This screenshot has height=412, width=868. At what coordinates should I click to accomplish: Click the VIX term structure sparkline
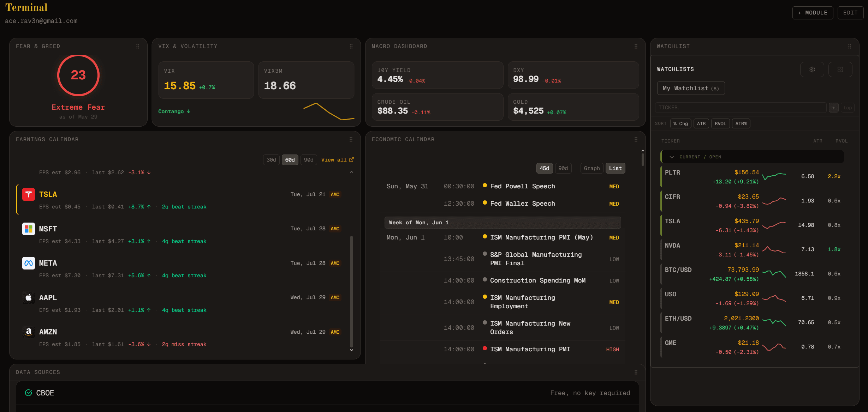pyautogui.click(x=329, y=111)
